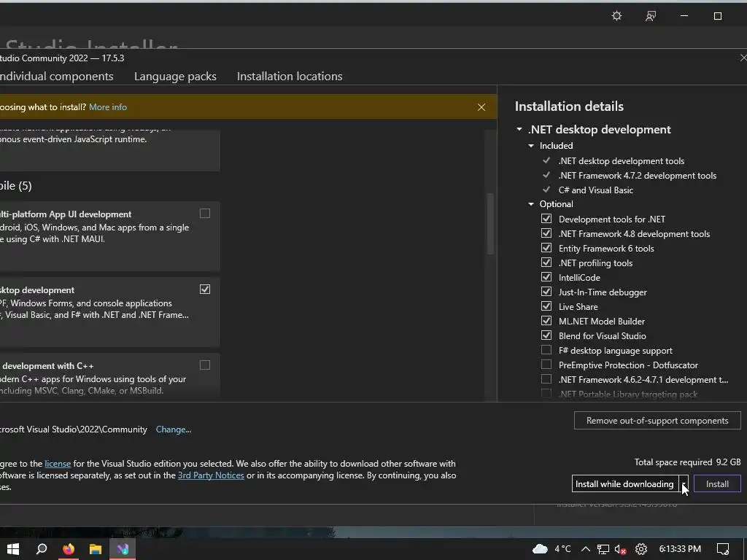Uncheck Blend for Visual Studio
The image size is (747, 560).
[546, 335]
